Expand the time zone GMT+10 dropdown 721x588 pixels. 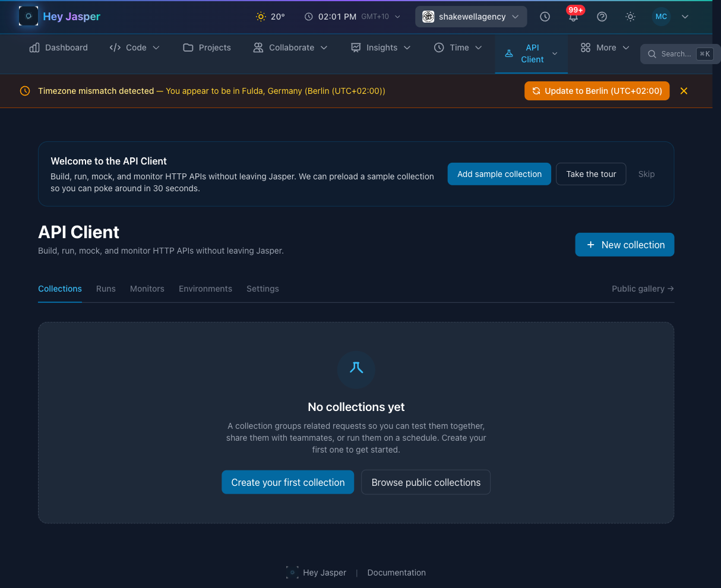[x=398, y=17]
